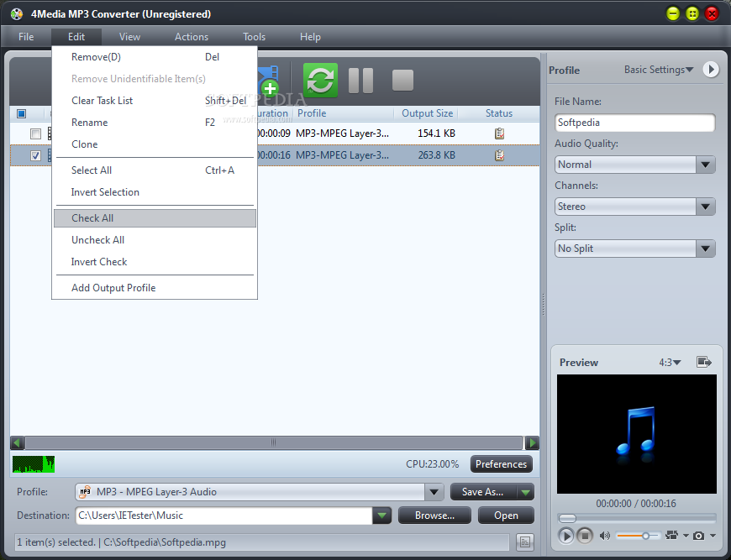
Task: Open dropdown arrow beside preview switch layout icon
Action: tap(686, 536)
